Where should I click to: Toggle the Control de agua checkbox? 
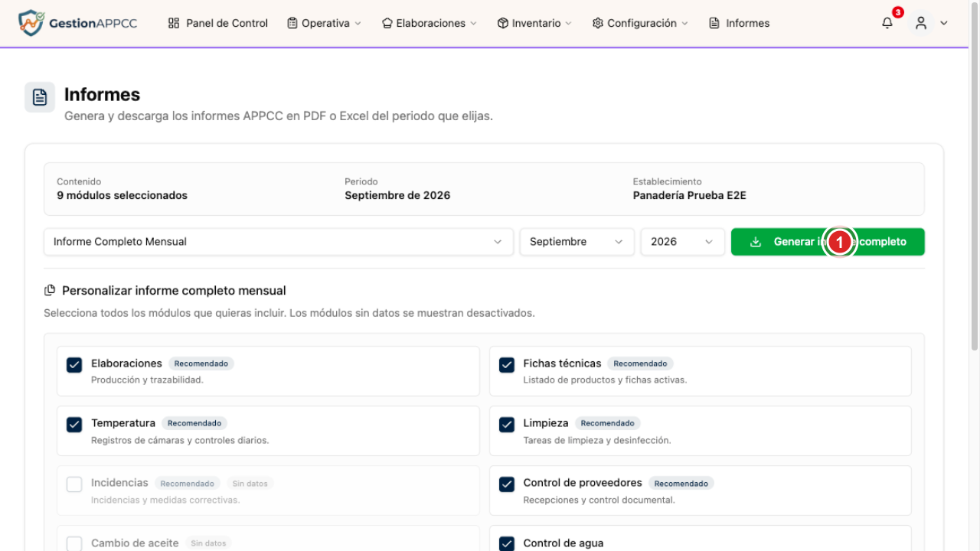(x=507, y=544)
